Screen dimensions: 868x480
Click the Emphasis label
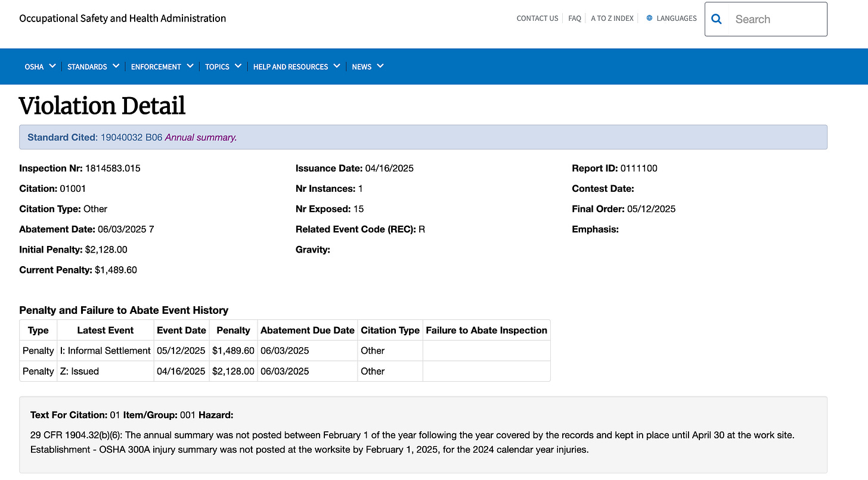coord(595,229)
